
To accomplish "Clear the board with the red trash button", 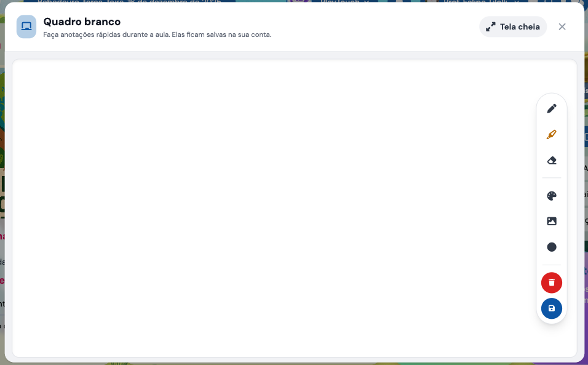I will coord(552,283).
